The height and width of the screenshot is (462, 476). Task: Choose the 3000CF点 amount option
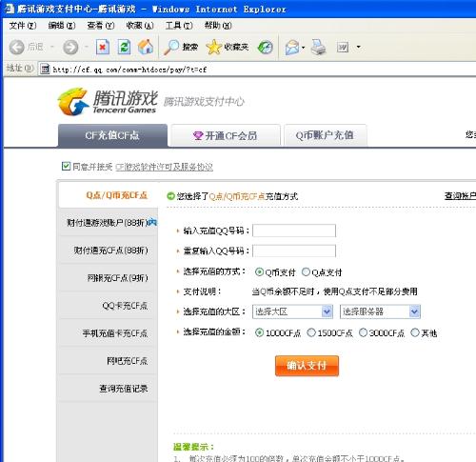pos(363,332)
